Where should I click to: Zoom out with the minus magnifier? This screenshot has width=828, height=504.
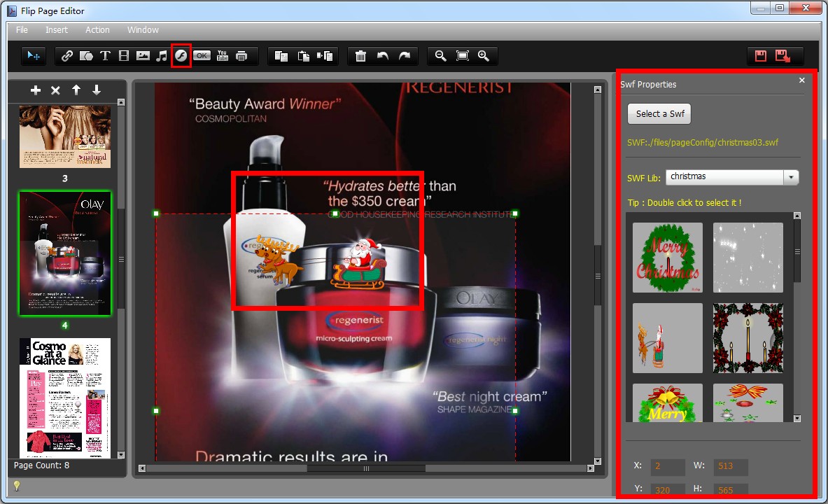(440, 55)
